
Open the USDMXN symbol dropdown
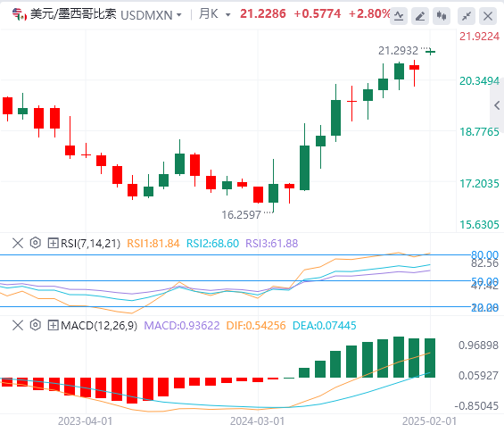(x=179, y=15)
